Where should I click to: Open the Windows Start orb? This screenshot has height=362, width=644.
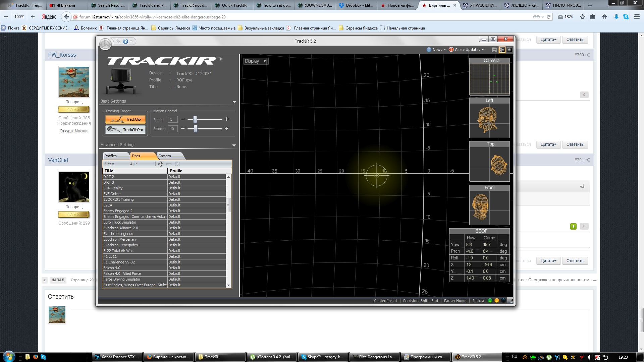tap(9, 357)
